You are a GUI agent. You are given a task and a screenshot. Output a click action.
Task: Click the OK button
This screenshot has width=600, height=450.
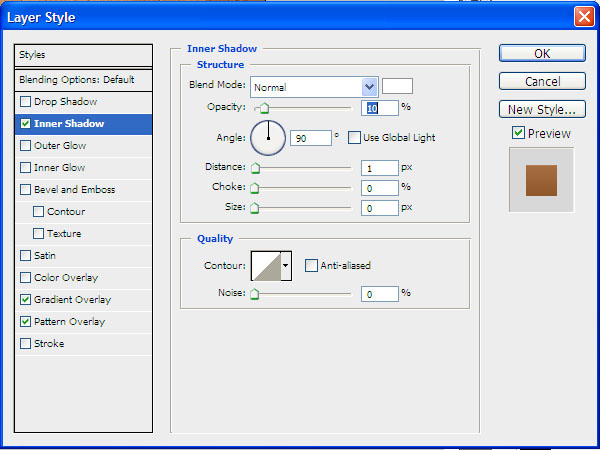[542, 54]
